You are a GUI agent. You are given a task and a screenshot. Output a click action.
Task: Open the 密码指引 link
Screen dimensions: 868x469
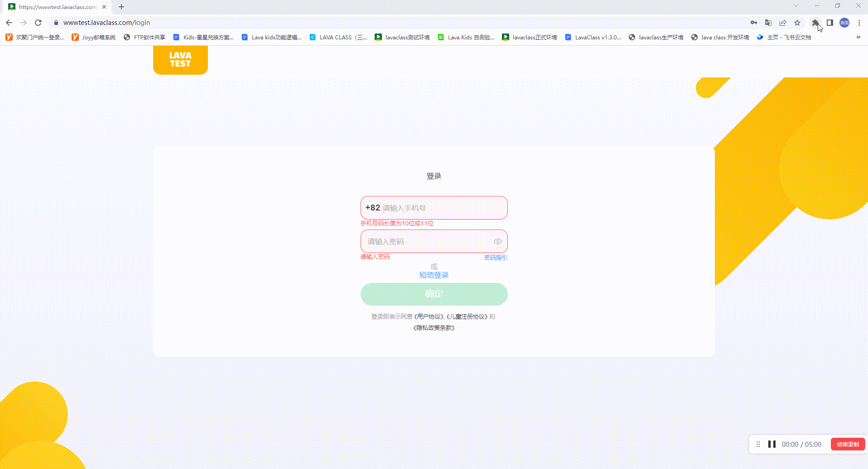pos(496,258)
